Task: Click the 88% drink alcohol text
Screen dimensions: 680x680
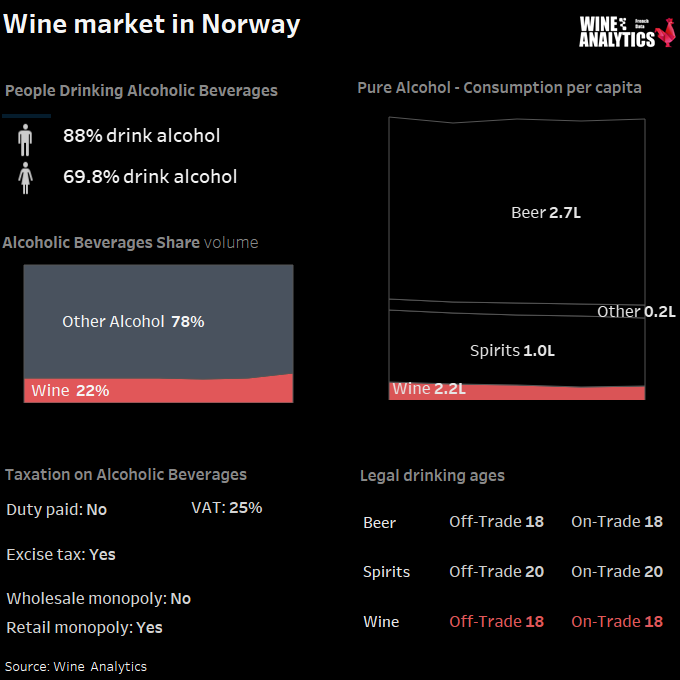Action: click(x=141, y=136)
